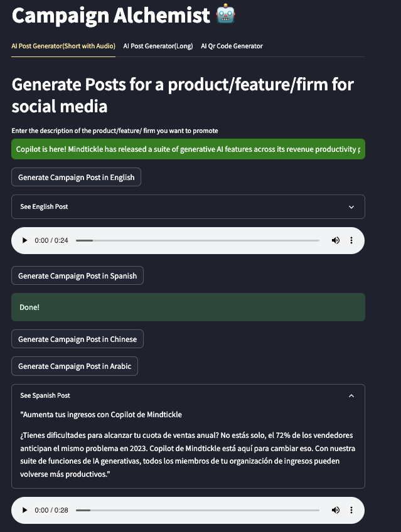Play the English post audio

pyautogui.click(x=24, y=240)
